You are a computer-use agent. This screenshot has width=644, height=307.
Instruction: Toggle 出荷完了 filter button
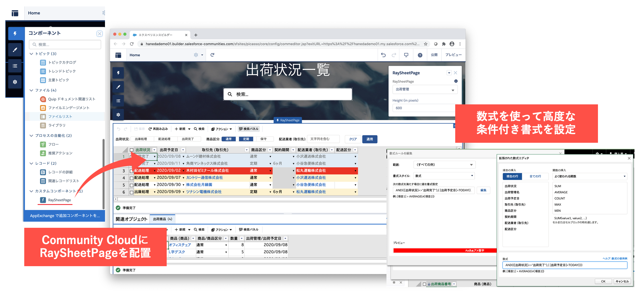(x=188, y=139)
